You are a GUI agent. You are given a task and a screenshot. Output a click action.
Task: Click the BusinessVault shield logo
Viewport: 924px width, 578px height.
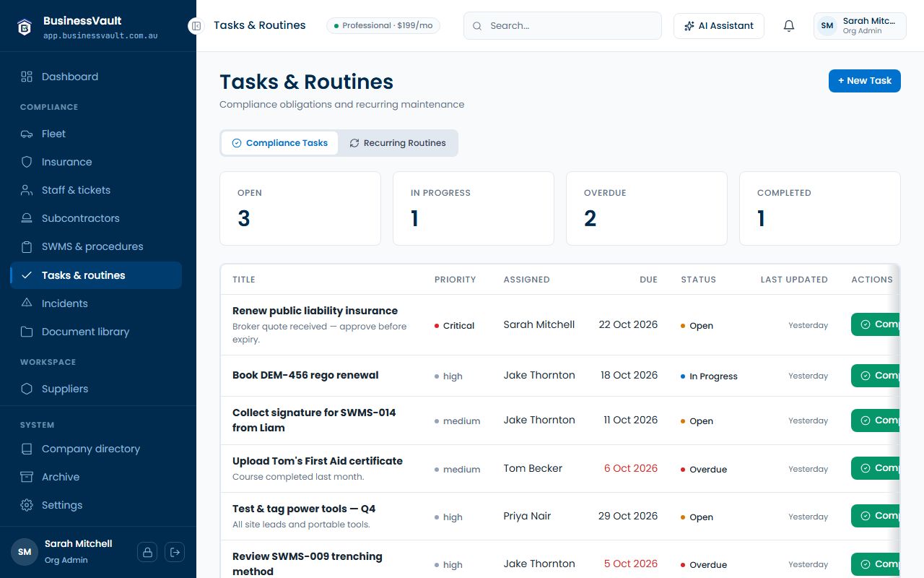[25, 27]
